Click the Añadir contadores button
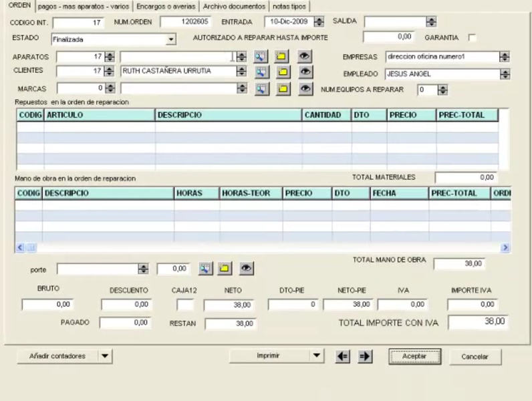The height and width of the screenshot is (401, 532). click(x=57, y=356)
